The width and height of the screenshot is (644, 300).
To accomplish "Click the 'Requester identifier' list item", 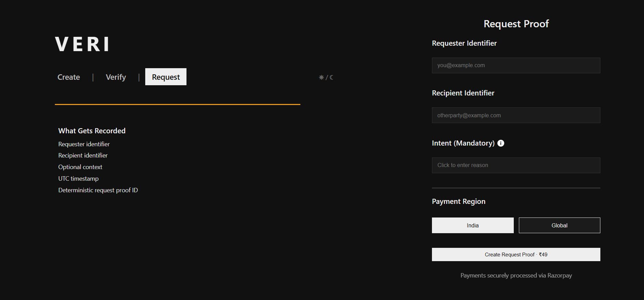I will point(84,144).
